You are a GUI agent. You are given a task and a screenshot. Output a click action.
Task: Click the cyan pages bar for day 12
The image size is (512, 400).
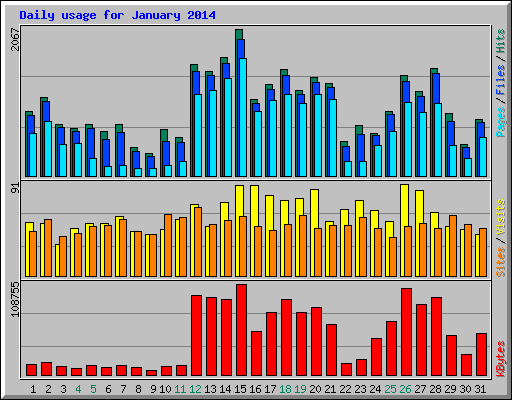(198, 136)
